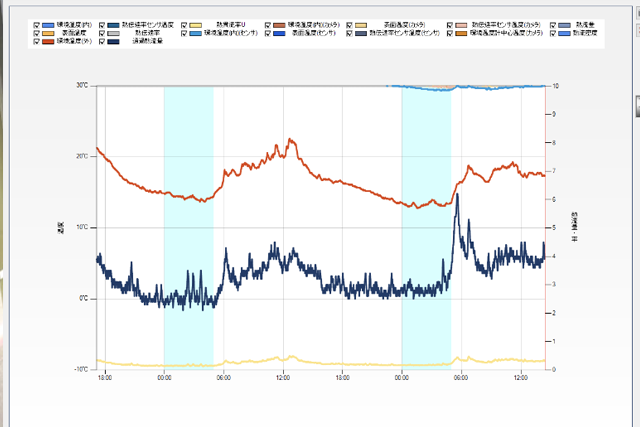Disable the 環境温度(外) series checkbox
Viewport: 640px width, 427px height.
coord(37,42)
